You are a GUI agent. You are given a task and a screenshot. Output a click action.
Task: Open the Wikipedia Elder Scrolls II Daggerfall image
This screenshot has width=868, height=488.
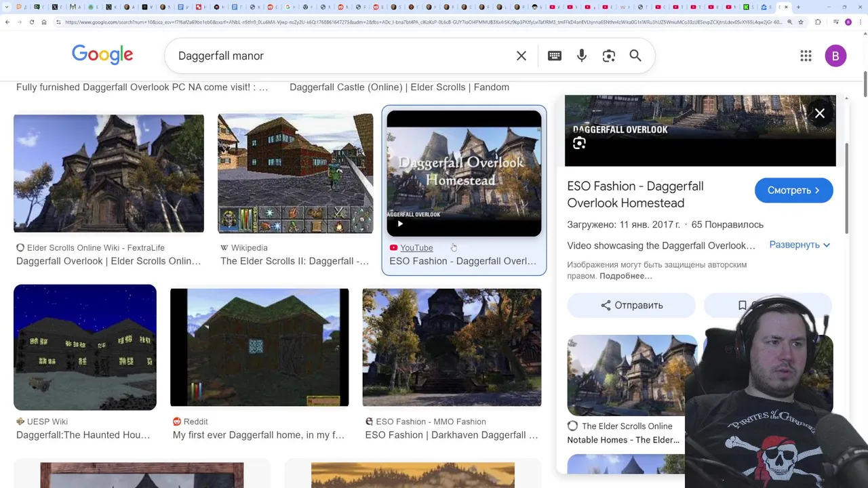click(x=295, y=174)
